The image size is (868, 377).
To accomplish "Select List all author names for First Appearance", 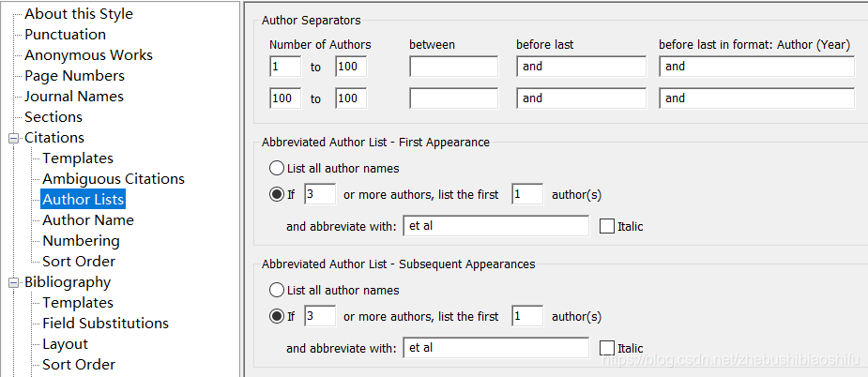I will point(277,169).
